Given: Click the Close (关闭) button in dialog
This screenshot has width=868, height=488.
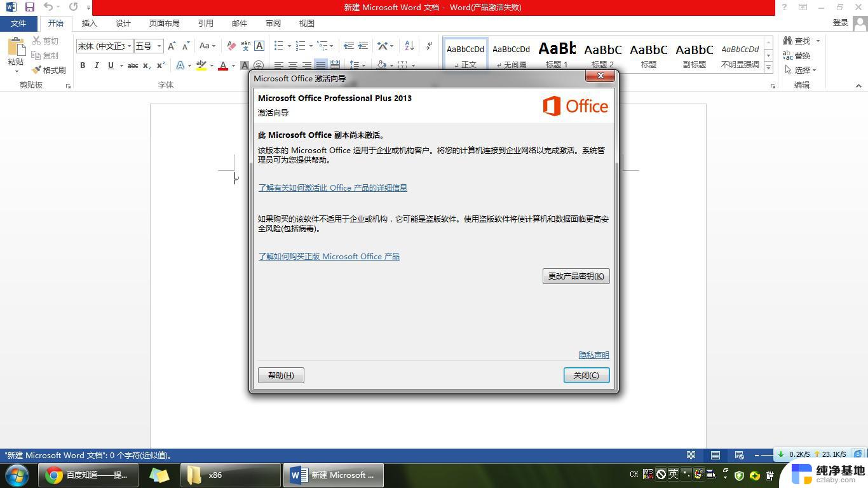Looking at the screenshot, I should click(587, 375).
